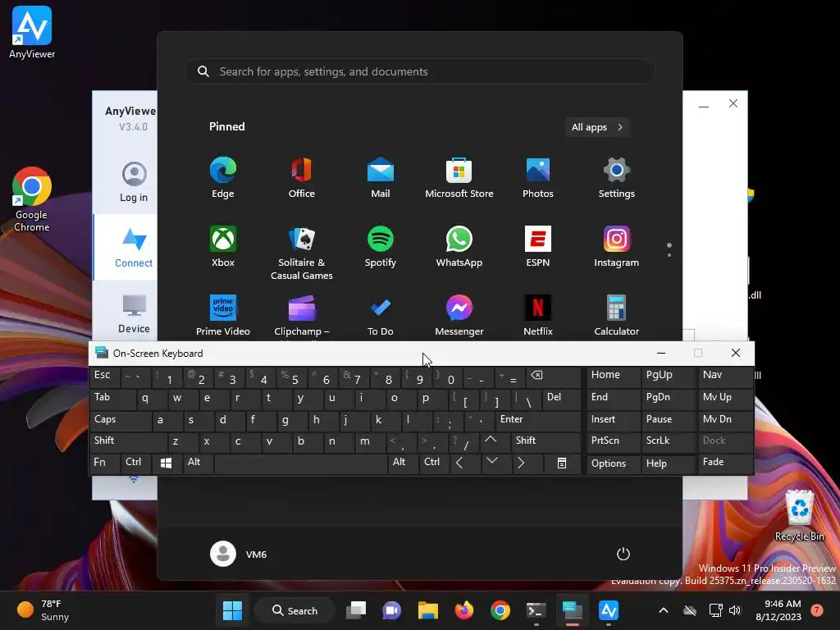Tap the backspace key on On-Screen Keyboard

tap(553, 377)
